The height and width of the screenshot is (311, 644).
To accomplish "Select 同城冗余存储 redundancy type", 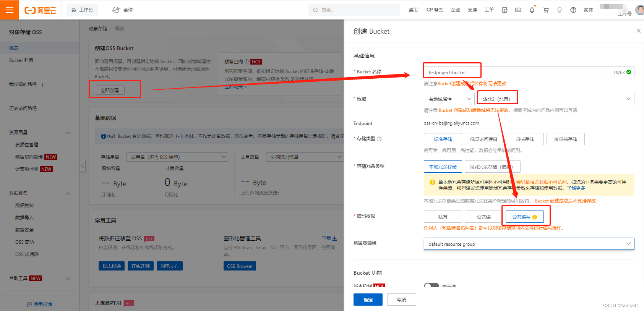I will [x=492, y=167].
